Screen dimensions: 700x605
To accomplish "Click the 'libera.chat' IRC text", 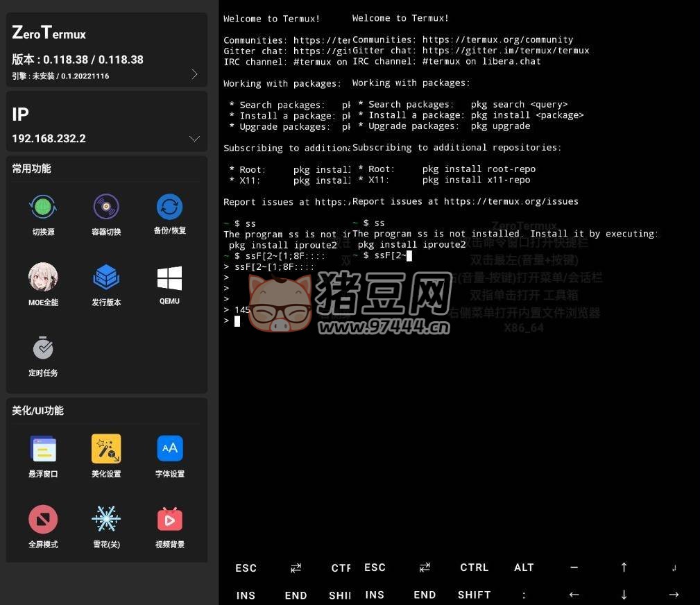I will click(511, 61).
